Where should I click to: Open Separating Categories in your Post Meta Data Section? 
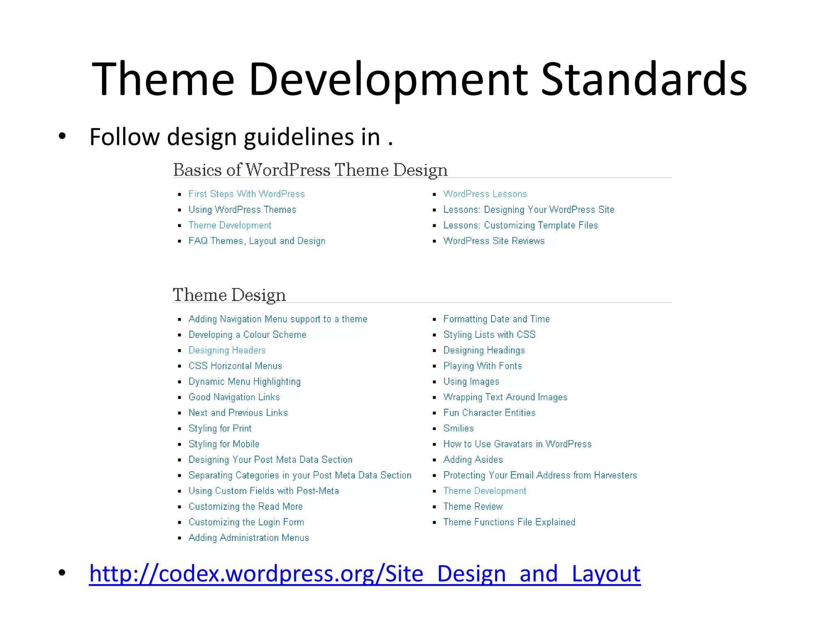[300, 475]
